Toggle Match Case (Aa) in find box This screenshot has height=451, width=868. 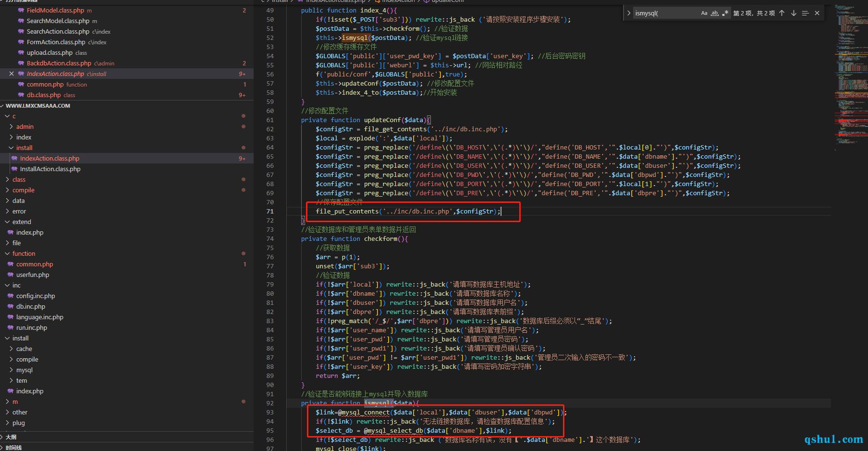tap(704, 13)
